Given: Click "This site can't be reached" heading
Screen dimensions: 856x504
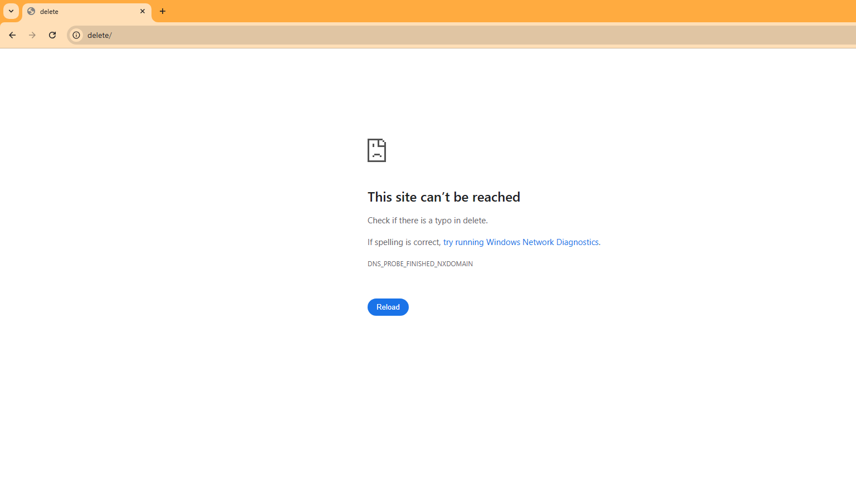Looking at the screenshot, I should pyautogui.click(x=444, y=197).
